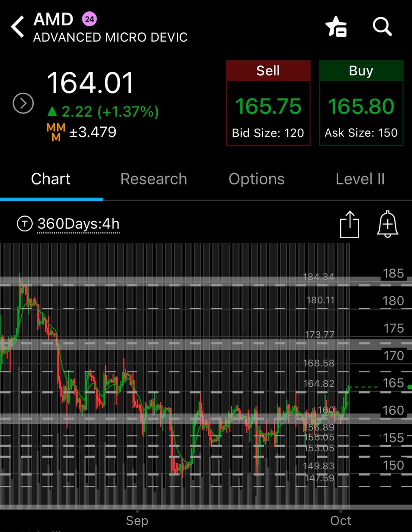Tap the ADVANCED MICRO DEVIC name
The height and width of the screenshot is (532, 412).
point(110,37)
